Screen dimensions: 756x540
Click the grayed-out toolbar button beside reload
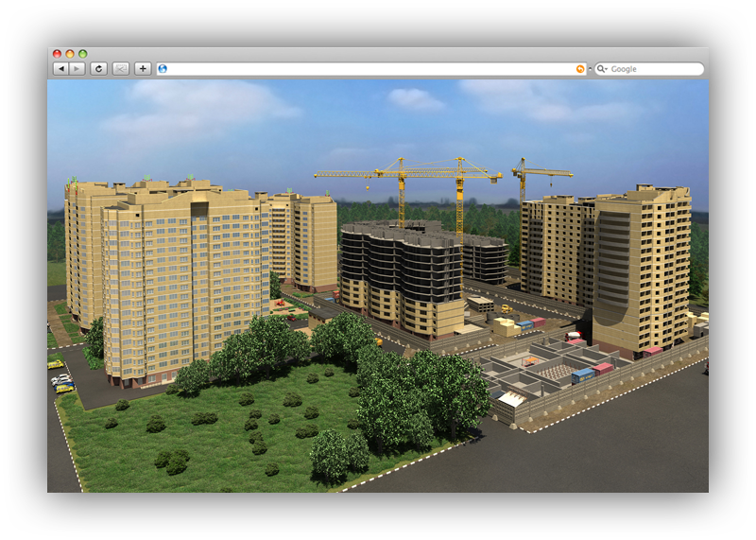pyautogui.click(x=121, y=69)
